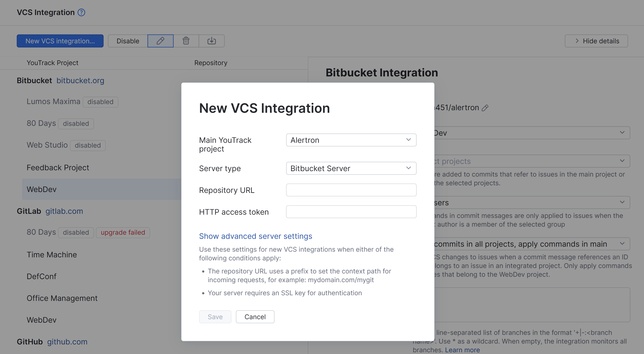The image size is (644, 354).
Task: Click the New VCS integration button
Action: point(60,41)
